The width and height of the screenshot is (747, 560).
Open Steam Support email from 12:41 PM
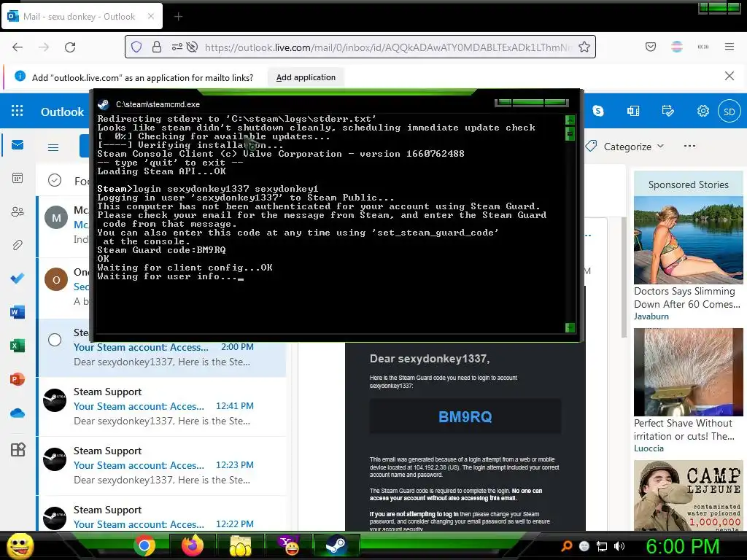(162, 406)
